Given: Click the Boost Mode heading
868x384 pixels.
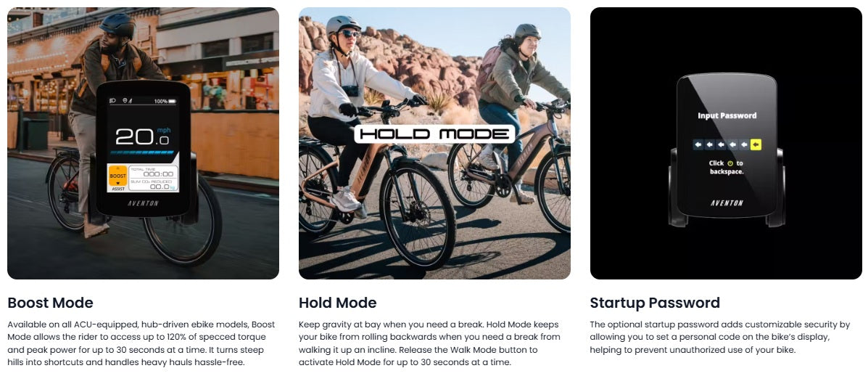Looking at the screenshot, I should (x=50, y=303).
